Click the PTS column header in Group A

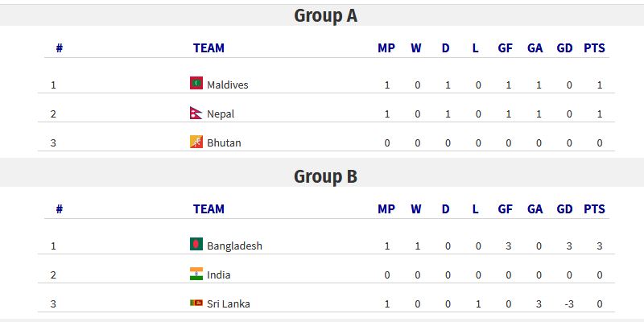pos(594,48)
